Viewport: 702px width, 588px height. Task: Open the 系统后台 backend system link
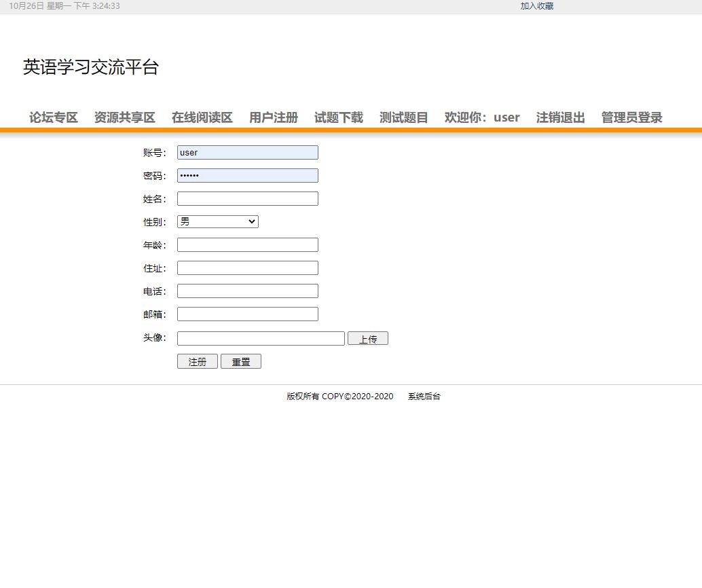point(424,396)
